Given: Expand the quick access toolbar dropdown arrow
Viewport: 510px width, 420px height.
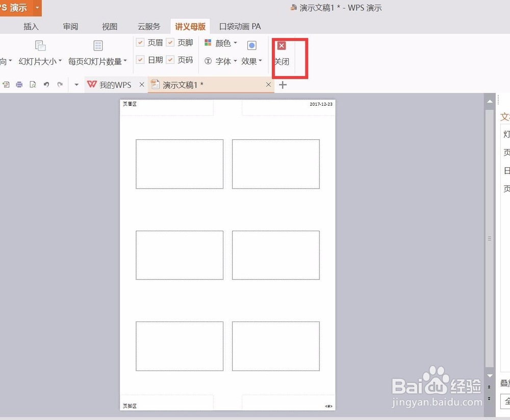Looking at the screenshot, I should click(76, 85).
